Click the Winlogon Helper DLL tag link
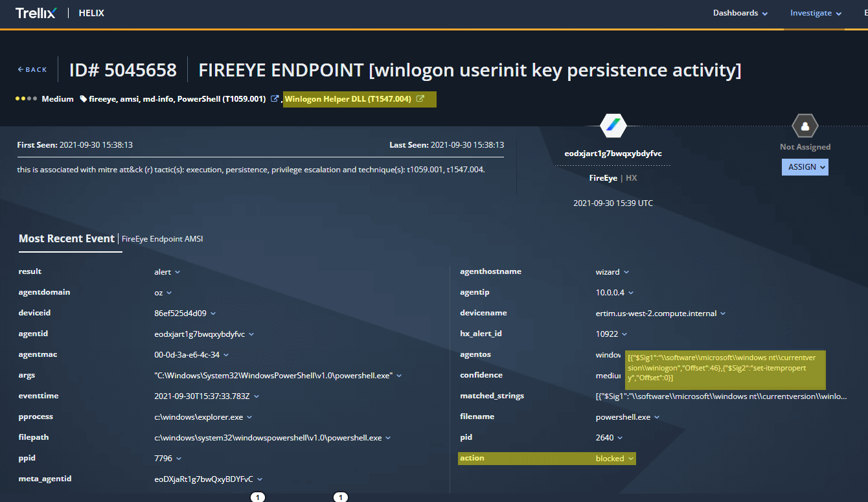The image size is (868, 502). click(x=348, y=99)
